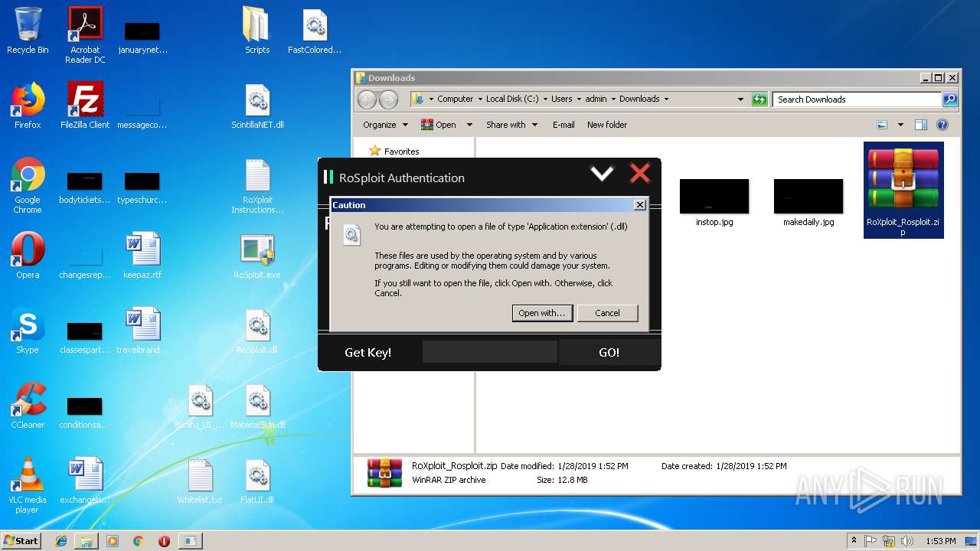This screenshot has width=980, height=551.
Task: Click the refresh button in address bar
Action: pyautogui.click(x=759, y=99)
